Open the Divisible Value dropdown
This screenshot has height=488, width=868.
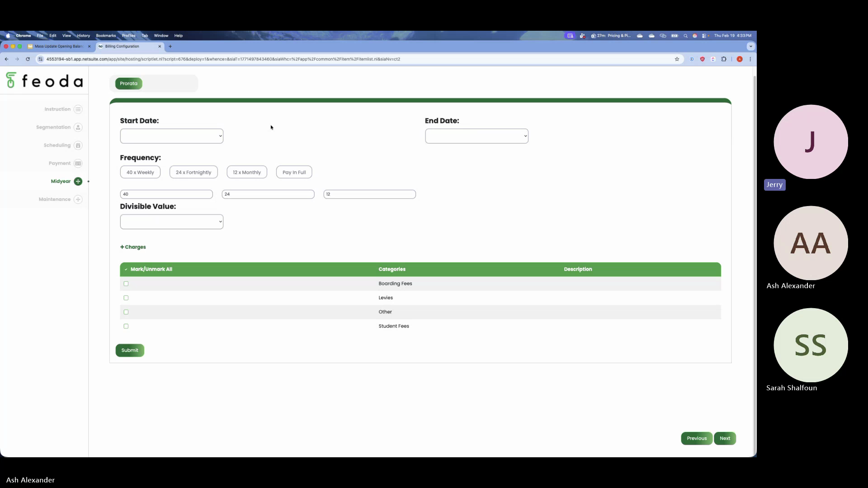(x=171, y=222)
